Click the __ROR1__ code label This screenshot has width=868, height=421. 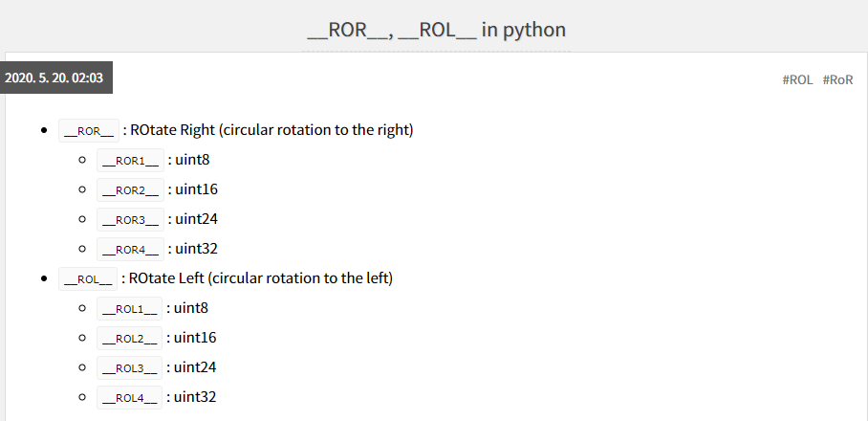(130, 160)
